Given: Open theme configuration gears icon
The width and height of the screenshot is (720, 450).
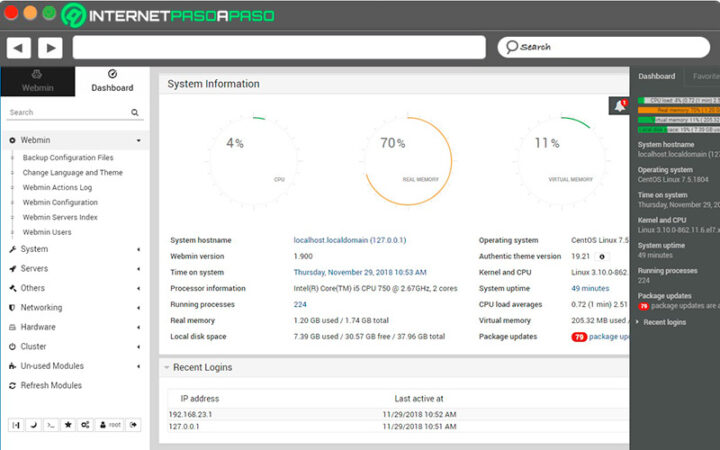Looking at the screenshot, I should [x=85, y=425].
